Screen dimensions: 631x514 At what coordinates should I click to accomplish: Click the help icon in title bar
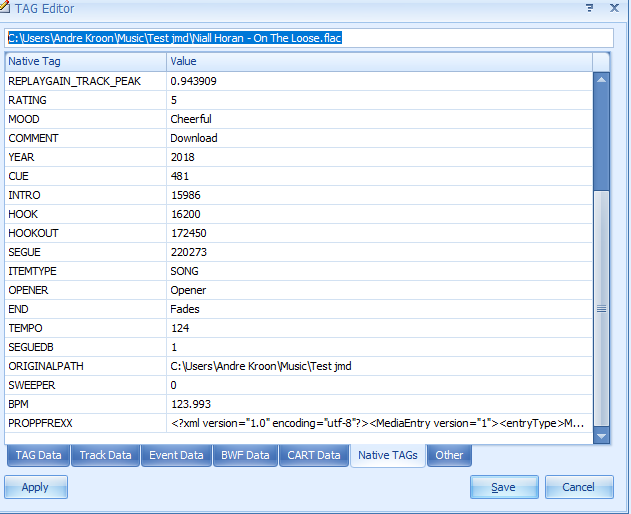click(x=588, y=9)
